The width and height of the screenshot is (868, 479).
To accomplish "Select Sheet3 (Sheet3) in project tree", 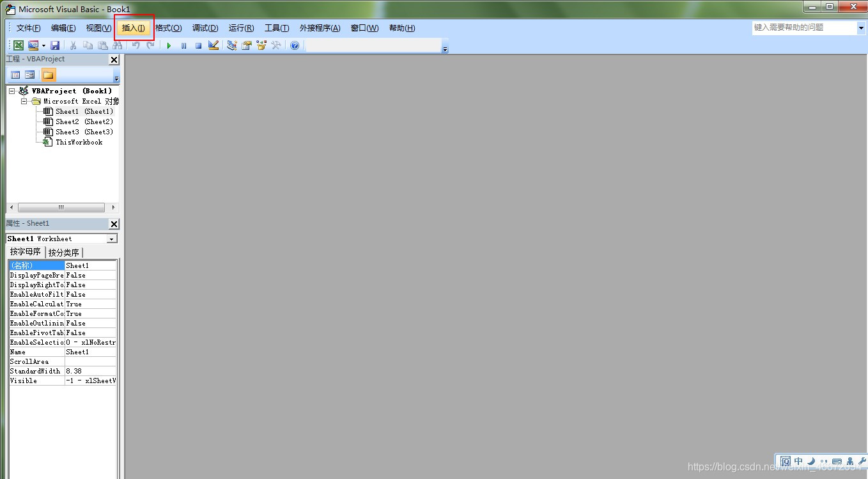I will 84,132.
